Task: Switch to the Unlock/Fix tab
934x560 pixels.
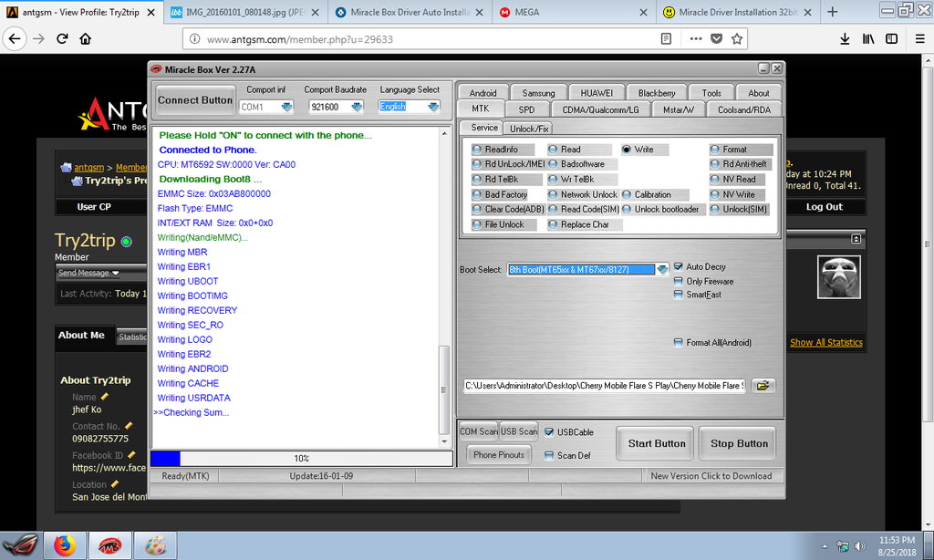Action: [x=528, y=129]
